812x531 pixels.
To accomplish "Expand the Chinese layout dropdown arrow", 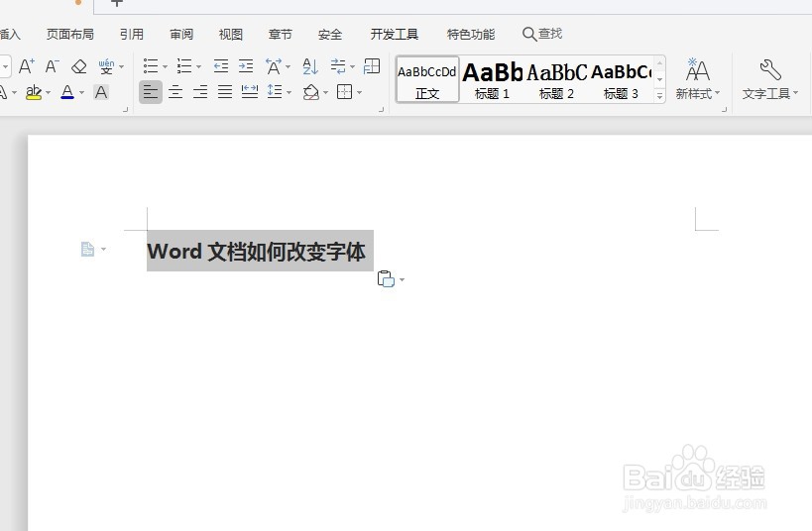I will [288, 66].
